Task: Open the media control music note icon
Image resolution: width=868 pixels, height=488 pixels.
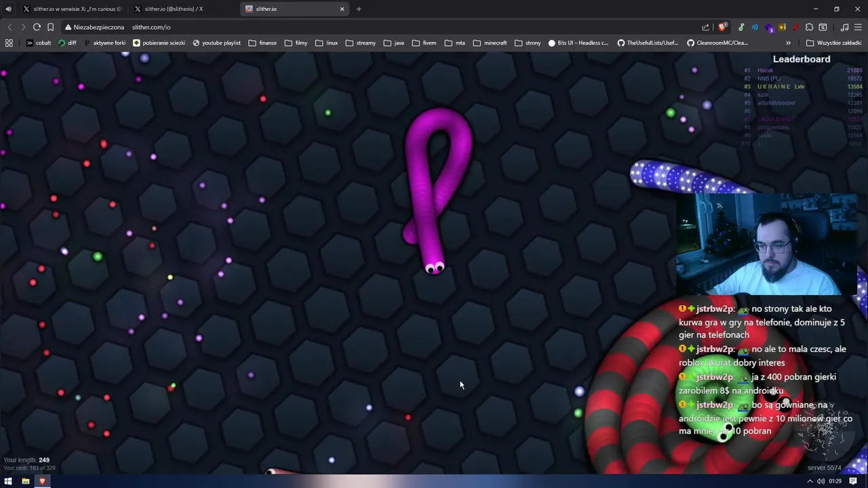Action: [x=844, y=27]
